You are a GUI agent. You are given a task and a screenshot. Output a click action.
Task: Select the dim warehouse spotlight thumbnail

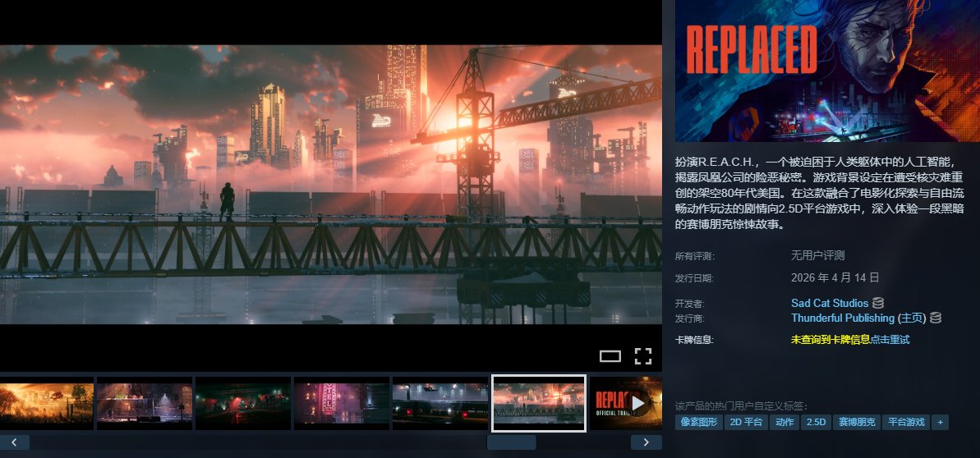point(145,403)
